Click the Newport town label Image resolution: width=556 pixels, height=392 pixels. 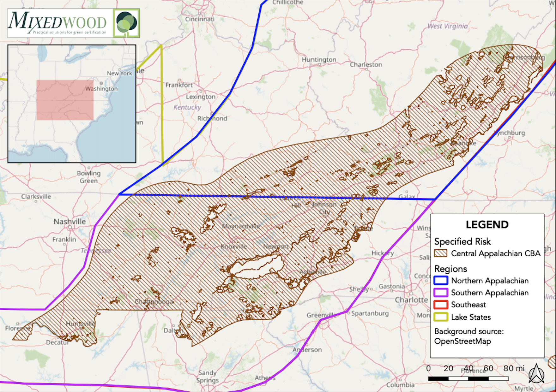(276, 246)
